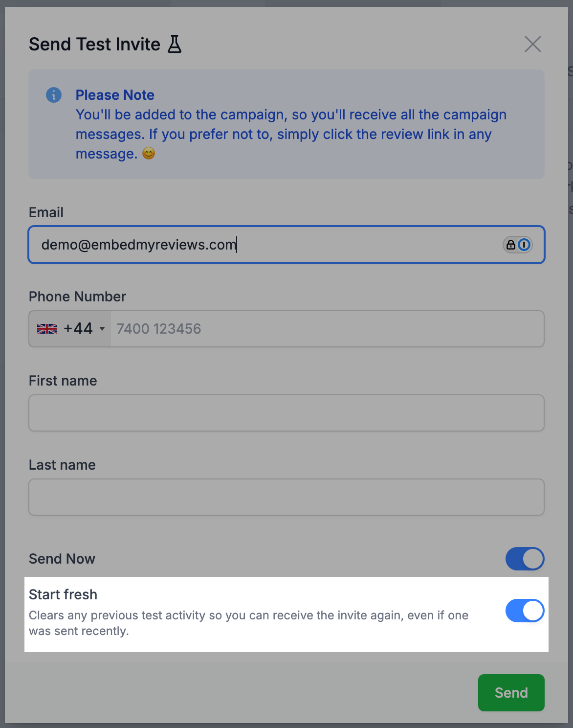Click the UK flag icon
This screenshot has width=573, height=728.
[x=47, y=329]
